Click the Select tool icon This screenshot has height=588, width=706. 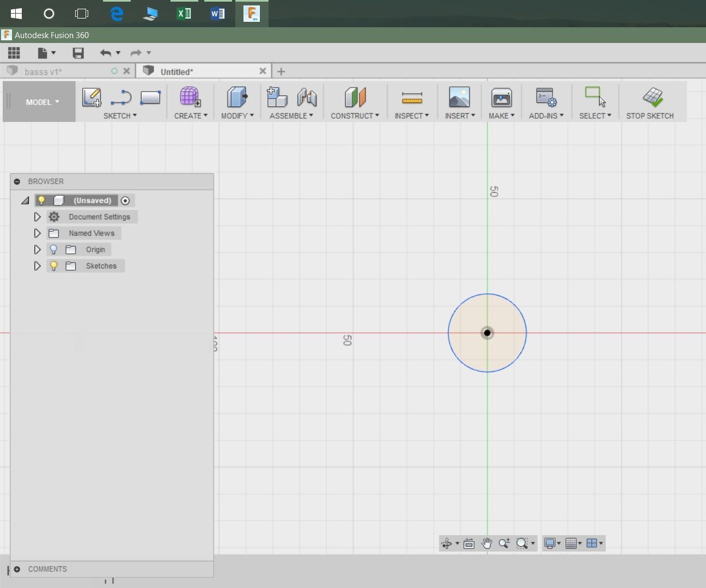595,97
